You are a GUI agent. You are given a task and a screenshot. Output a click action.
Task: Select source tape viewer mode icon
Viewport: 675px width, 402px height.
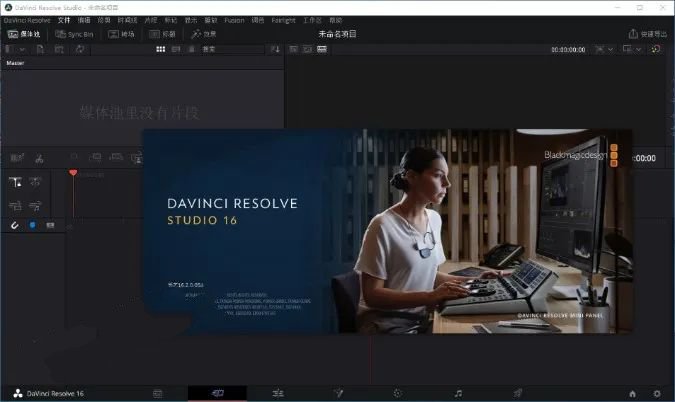click(307, 49)
